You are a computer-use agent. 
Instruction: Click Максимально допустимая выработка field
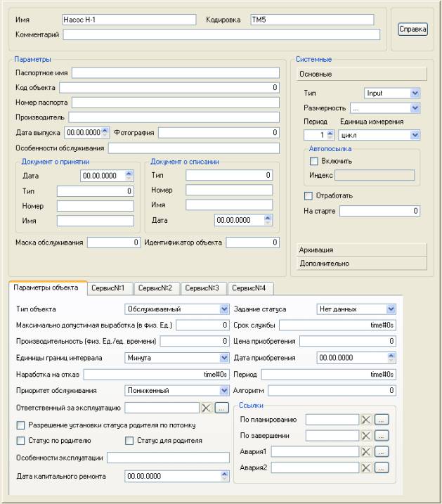(x=202, y=325)
